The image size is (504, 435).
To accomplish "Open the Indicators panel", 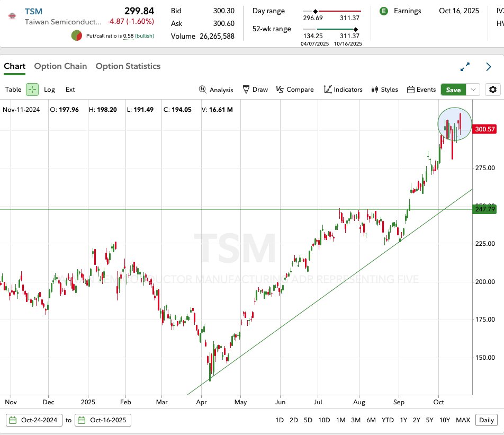I will (343, 90).
